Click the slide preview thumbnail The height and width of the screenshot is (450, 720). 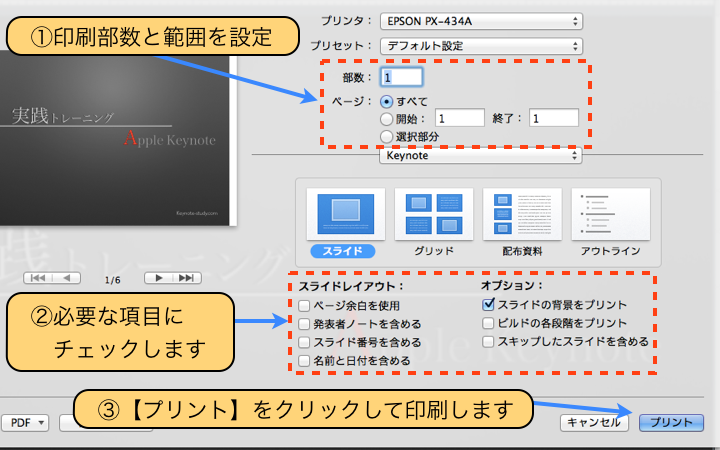click(117, 138)
